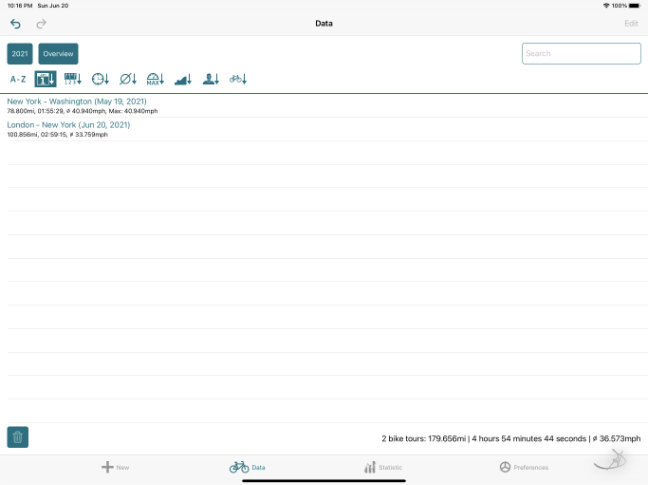Image resolution: width=648 pixels, height=485 pixels.
Task: Sort tours by distance
Action: pos(73,79)
